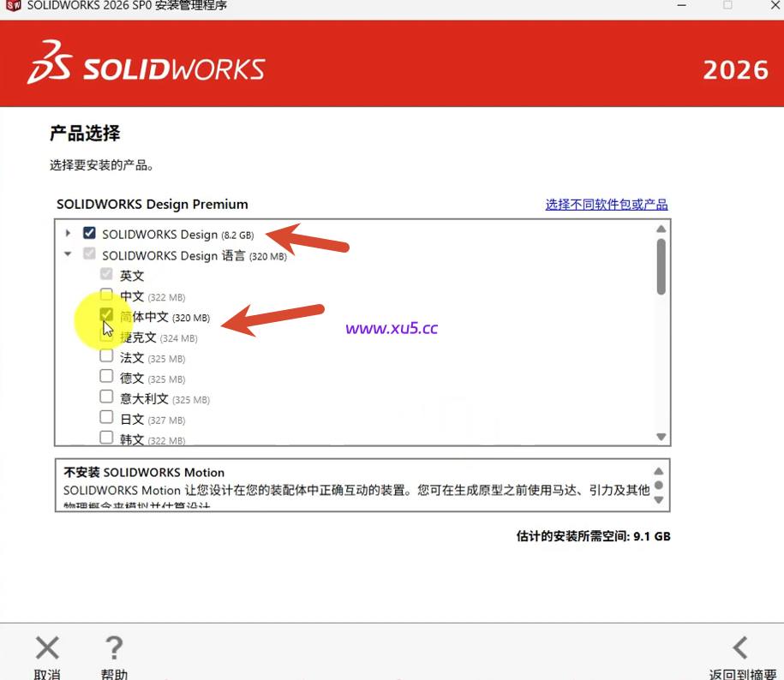Click the X cancel icon at bottom left

[x=47, y=647]
